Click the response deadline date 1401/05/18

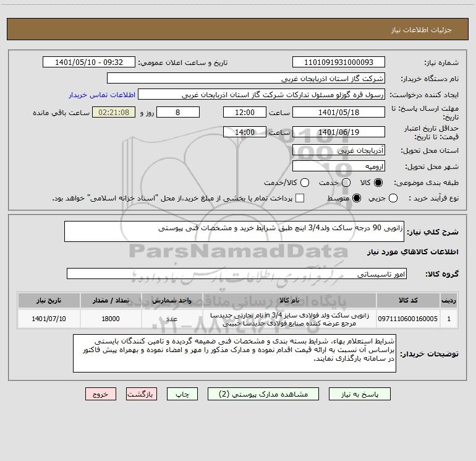[x=339, y=112]
